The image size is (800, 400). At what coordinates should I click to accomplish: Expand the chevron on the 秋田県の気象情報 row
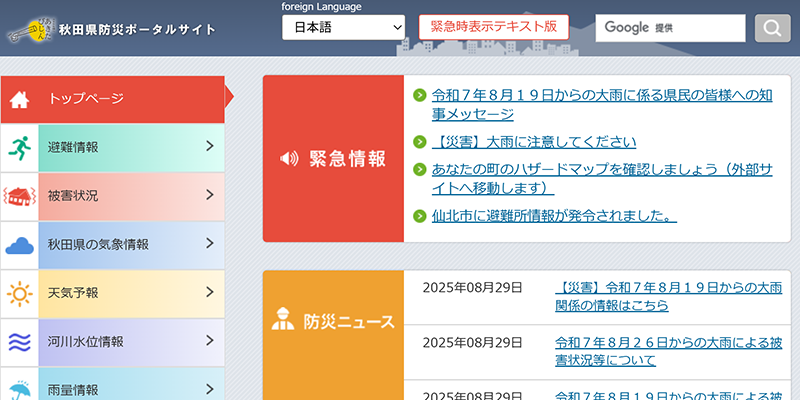pos(209,243)
